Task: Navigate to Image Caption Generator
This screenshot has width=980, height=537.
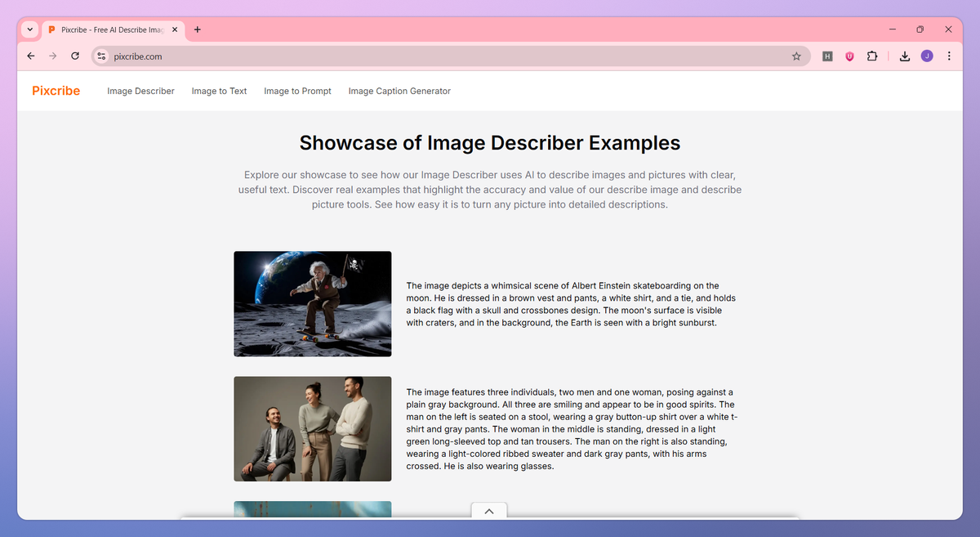Action: click(x=399, y=91)
